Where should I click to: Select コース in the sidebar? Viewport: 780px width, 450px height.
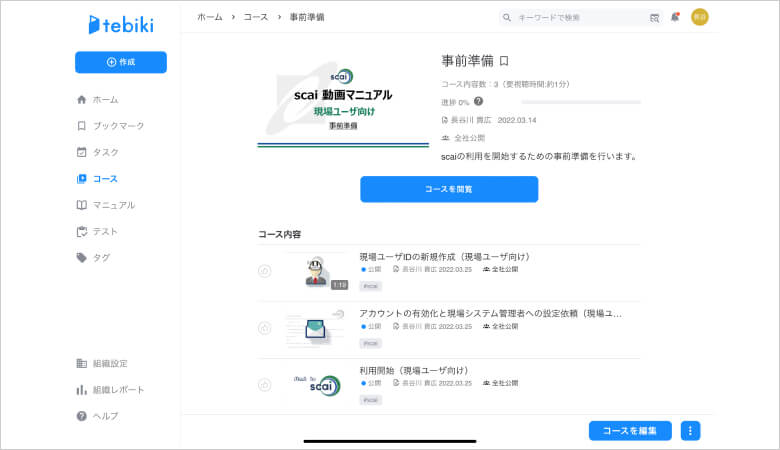pyautogui.click(x=98, y=179)
